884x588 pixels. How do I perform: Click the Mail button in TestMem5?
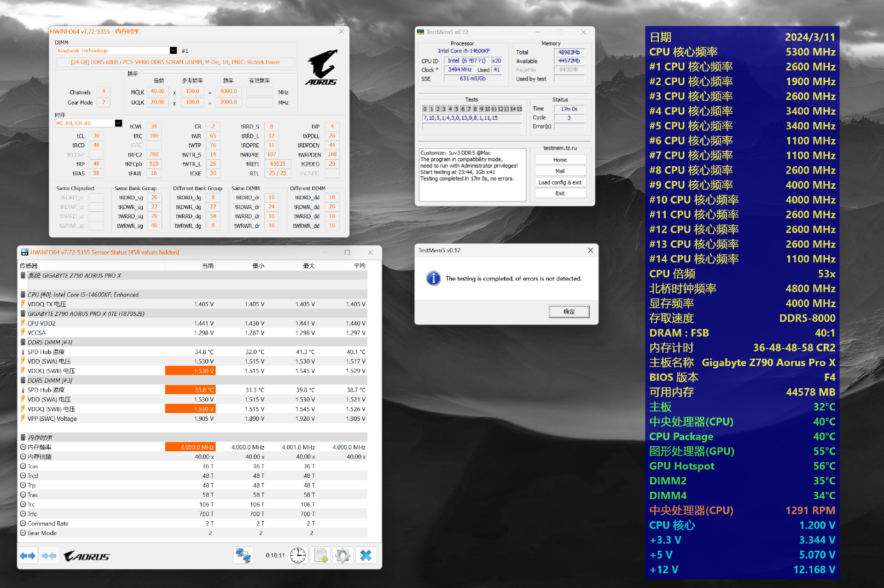[x=560, y=171]
